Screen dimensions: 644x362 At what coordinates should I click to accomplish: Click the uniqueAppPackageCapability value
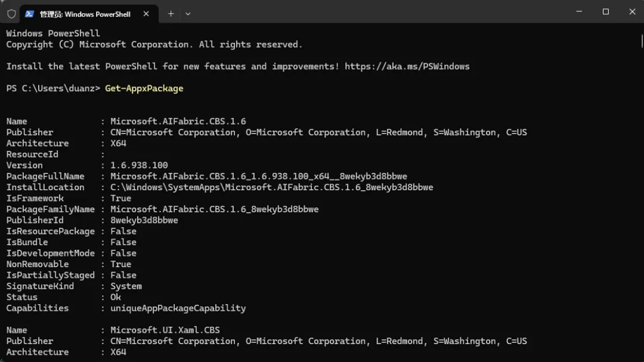tap(178, 308)
